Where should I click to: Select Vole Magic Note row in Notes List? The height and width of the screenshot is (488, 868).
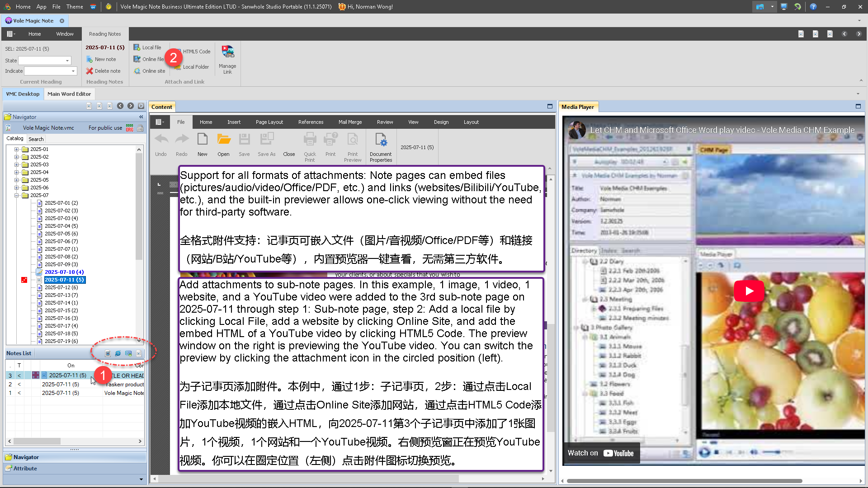pos(75,393)
